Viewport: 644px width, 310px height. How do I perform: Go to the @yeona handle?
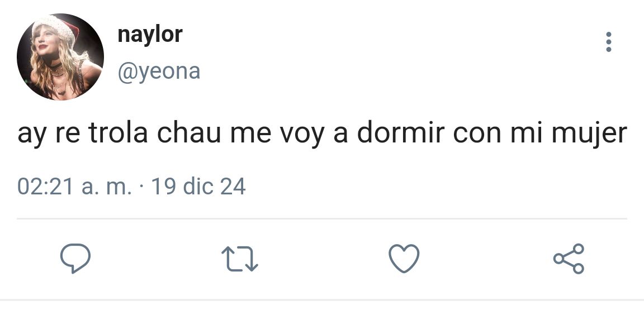coord(159,71)
